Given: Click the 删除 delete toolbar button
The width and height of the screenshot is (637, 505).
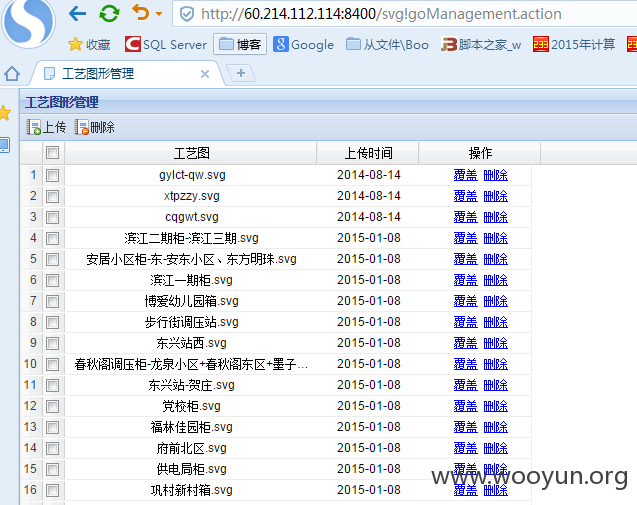Looking at the screenshot, I should point(95,127).
